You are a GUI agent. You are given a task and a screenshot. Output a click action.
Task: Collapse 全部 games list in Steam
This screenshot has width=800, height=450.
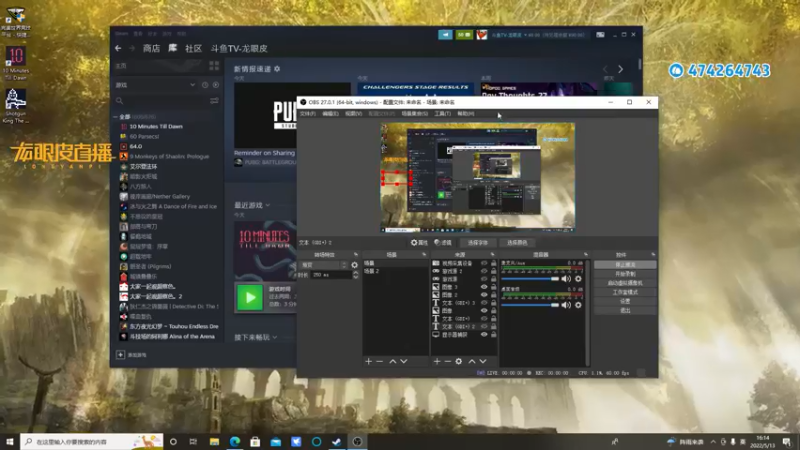[116, 117]
